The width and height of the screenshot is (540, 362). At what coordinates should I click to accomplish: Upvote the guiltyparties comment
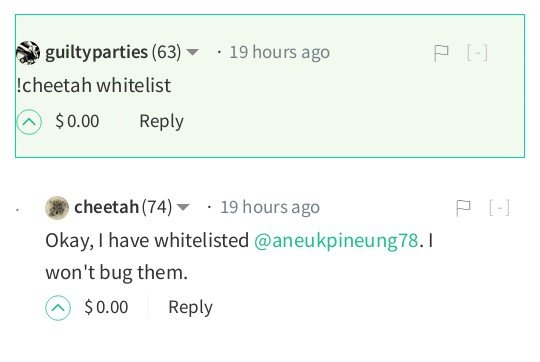[x=29, y=122]
